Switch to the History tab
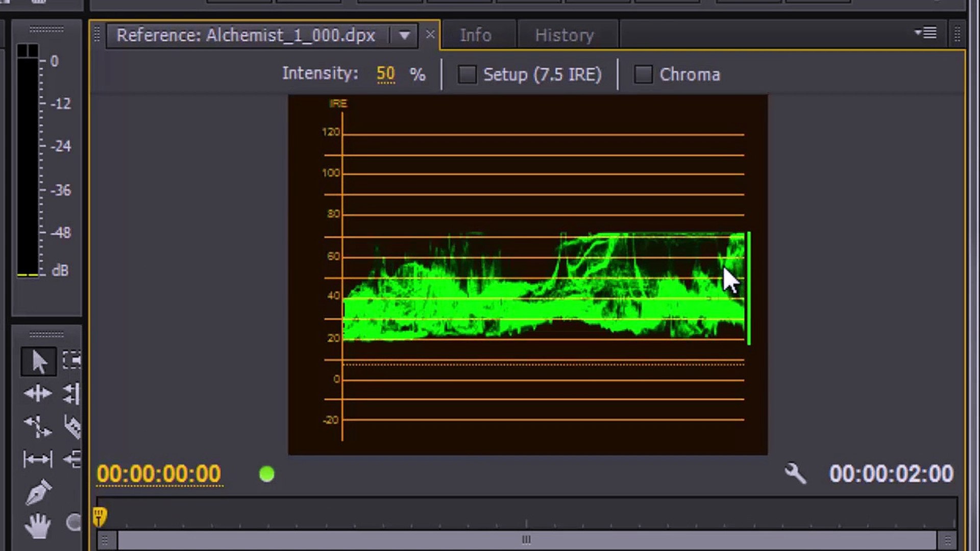The height and width of the screenshot is (551, 980). point(565,35)
